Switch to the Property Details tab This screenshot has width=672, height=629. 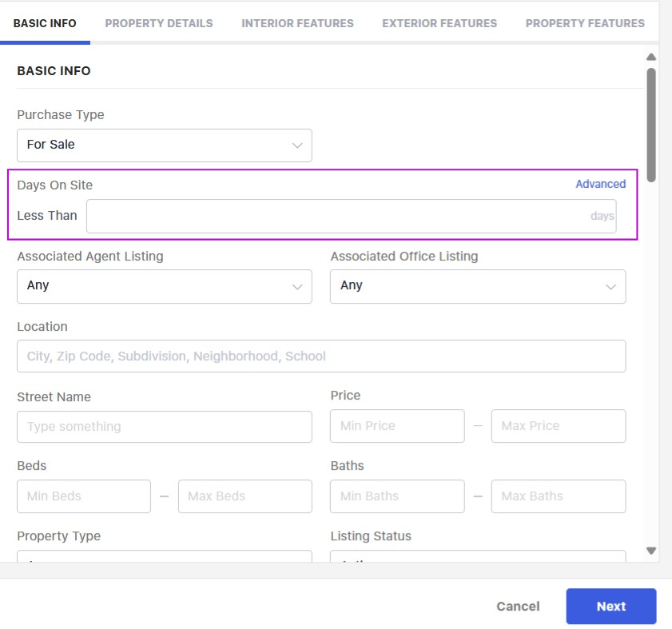click(x=159, y=23)
